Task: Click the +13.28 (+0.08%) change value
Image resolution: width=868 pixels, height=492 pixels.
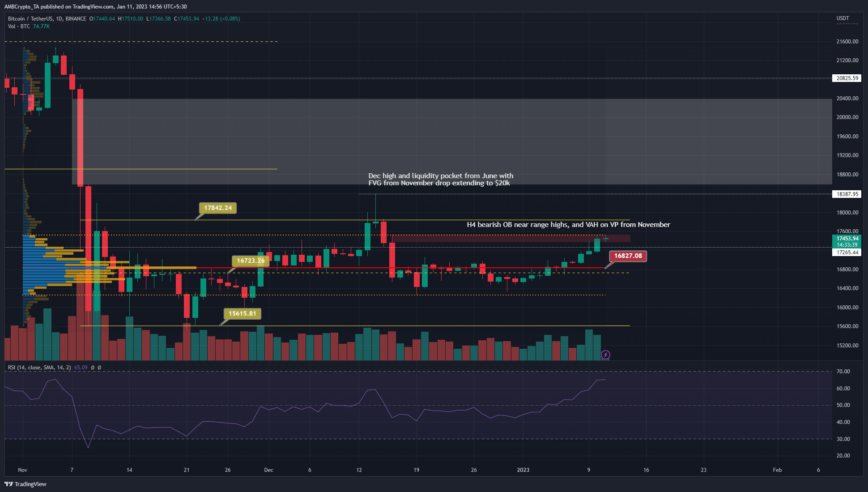Action: [221, 19]
